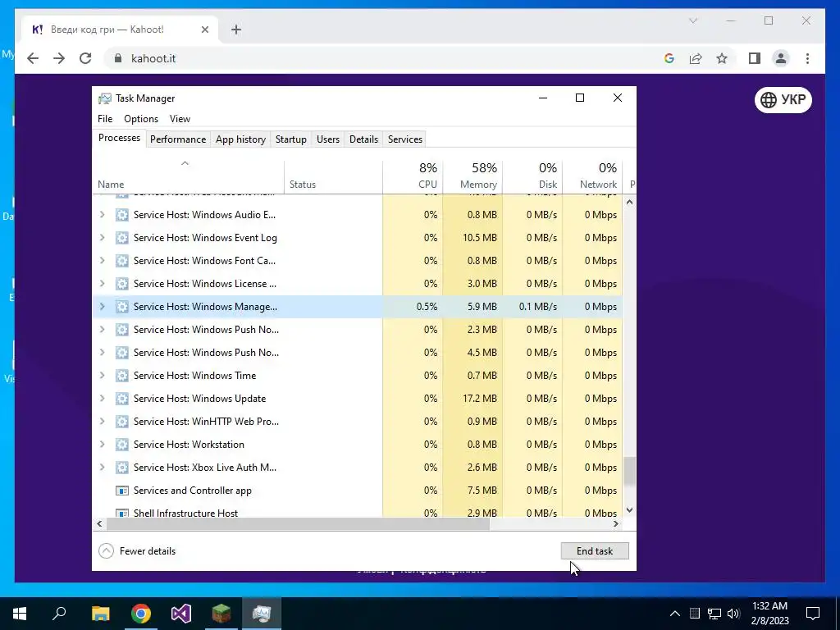Expand Service Host: Windows Font Ca... row

102,261
